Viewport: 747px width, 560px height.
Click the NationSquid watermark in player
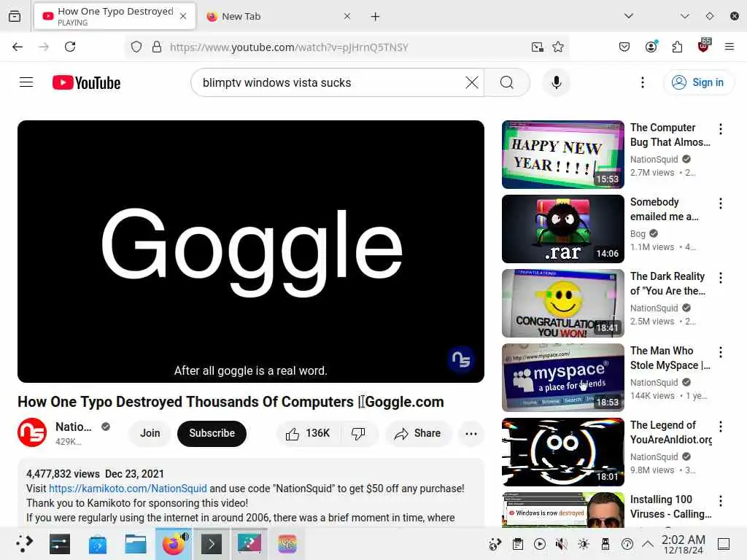[x=461, y=359]
